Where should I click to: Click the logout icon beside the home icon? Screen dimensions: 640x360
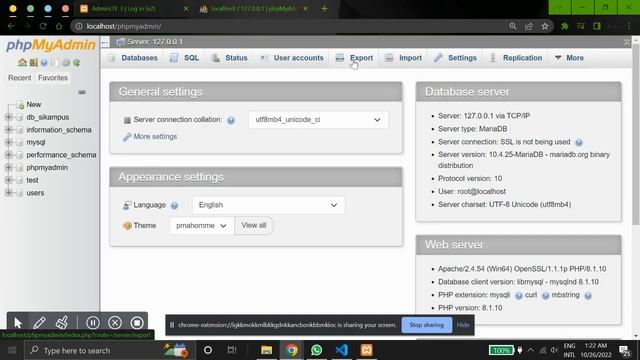(33, 62)
